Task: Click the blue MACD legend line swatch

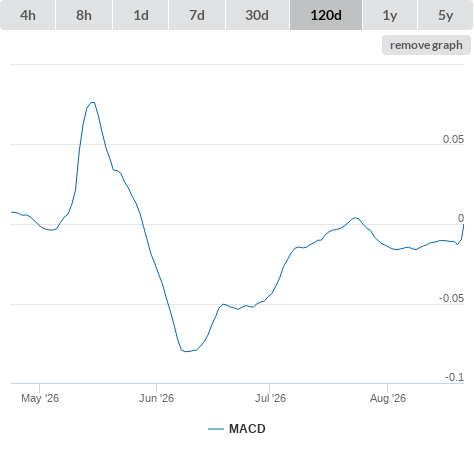Action: 216,429
